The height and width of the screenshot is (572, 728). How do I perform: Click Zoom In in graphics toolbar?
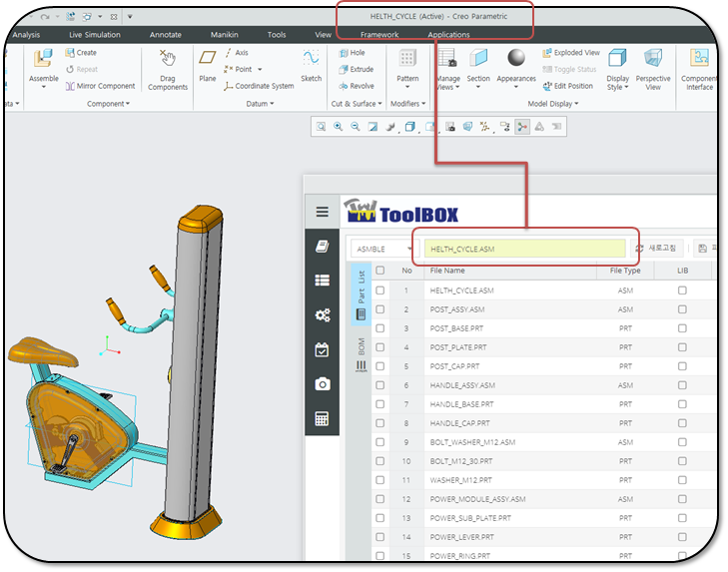(x=338, y=127)
